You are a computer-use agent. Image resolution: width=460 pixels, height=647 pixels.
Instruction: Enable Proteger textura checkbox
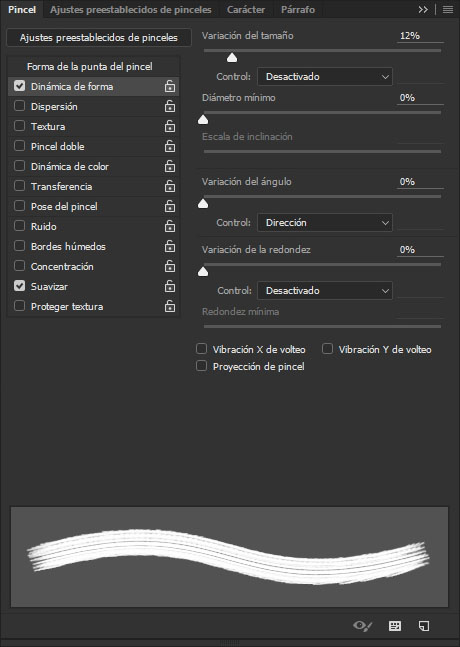[19, 306]
